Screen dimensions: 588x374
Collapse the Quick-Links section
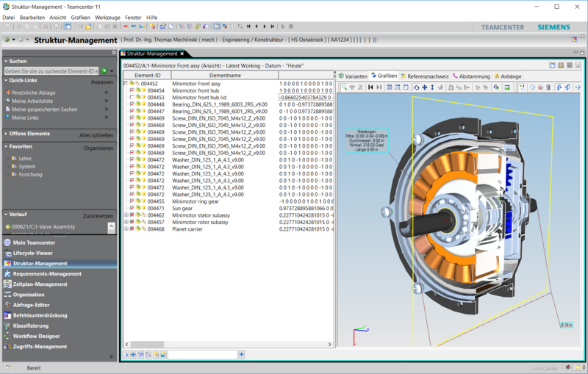pyautogui.click(x=6, y=80)
